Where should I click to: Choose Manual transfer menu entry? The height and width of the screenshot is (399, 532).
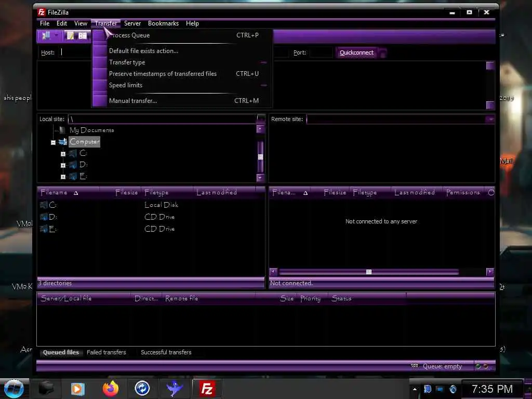(x=182, y=101)
